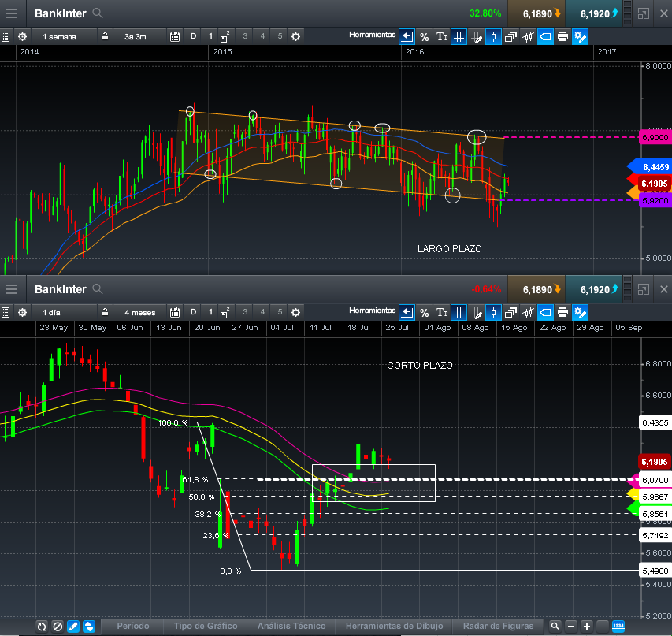
Task: Click 6,4355 Fibonacci level label
Action: pyautogui.click(x=655, y=423)
